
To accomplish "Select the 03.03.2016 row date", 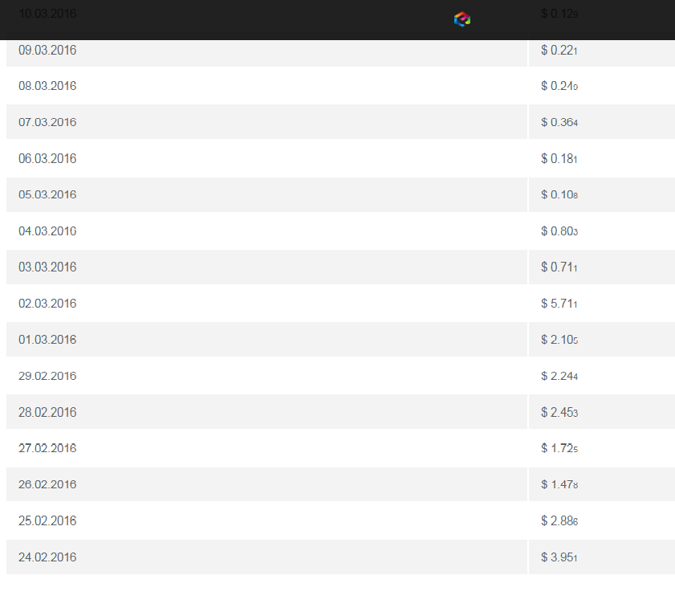I will [x=47, y=267].
